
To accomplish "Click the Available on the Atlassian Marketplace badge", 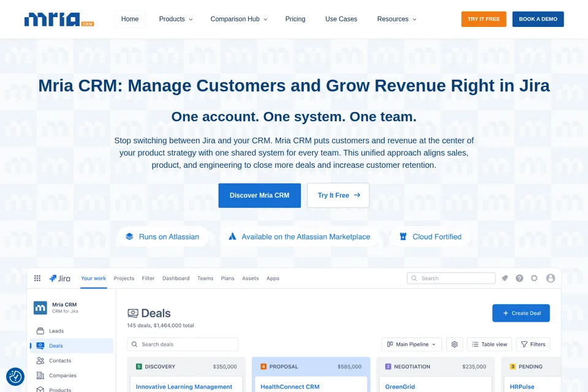I will (x=300, y=236).
